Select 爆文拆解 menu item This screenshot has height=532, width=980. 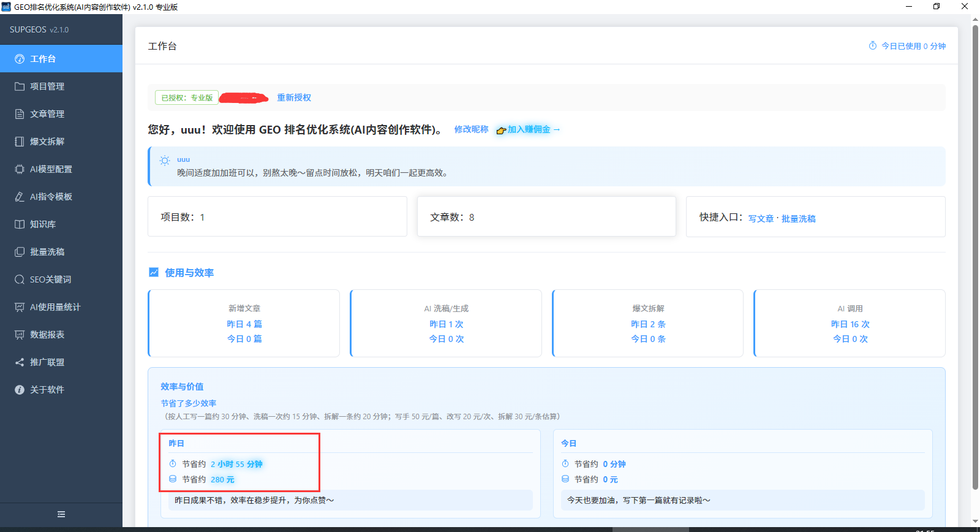click(61, 142)
